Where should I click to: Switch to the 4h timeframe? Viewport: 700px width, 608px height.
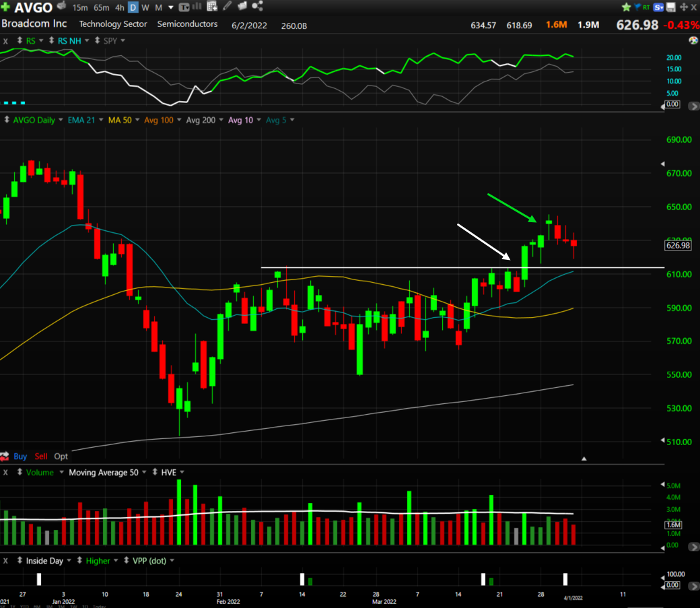click(120, 7)
